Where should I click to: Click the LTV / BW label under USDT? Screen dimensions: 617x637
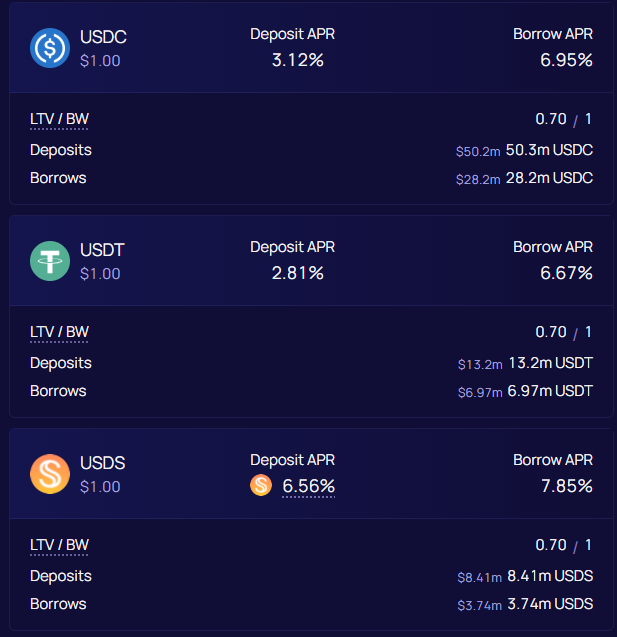click(59, 333)
